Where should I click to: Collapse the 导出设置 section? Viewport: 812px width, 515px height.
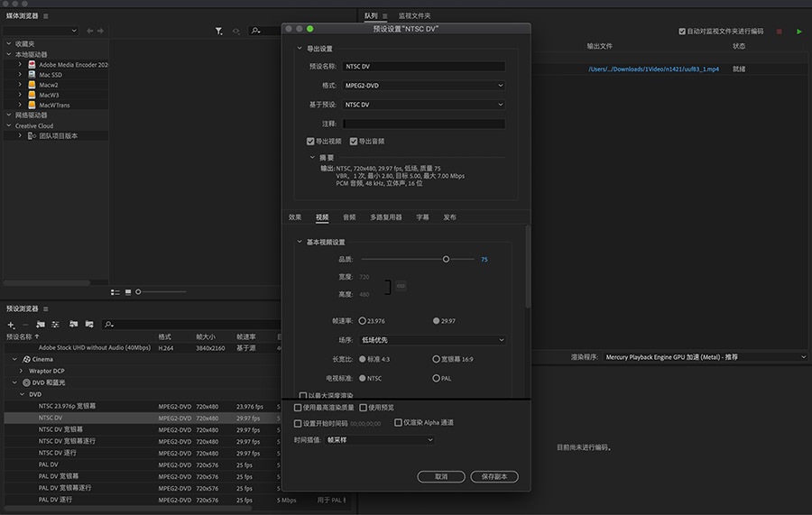pyautogui.click(x=300, y=49)
